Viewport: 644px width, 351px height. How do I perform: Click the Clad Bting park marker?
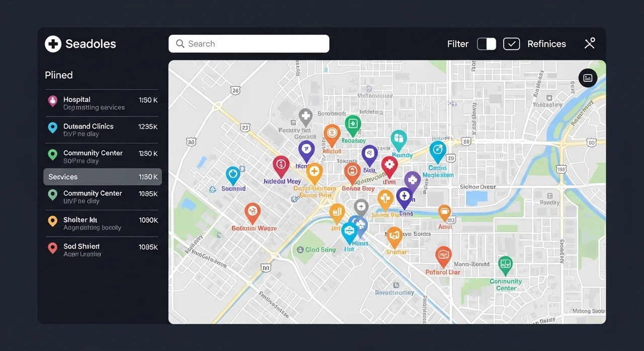point(300,249)
